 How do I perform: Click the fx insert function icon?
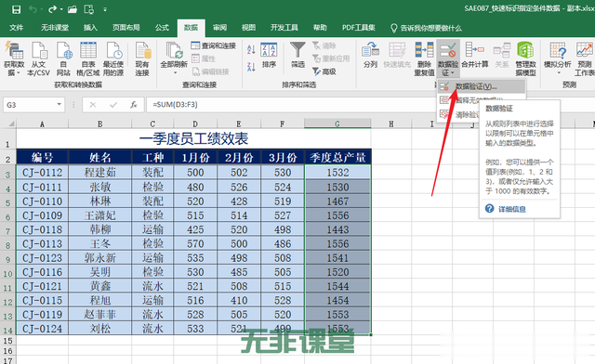coord(134,105)
